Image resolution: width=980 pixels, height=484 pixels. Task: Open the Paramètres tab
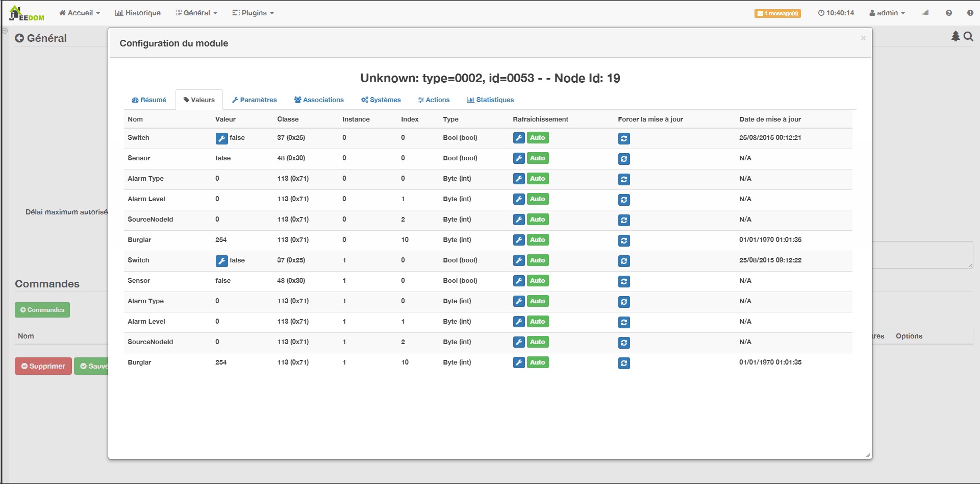[x=254, y=100]
